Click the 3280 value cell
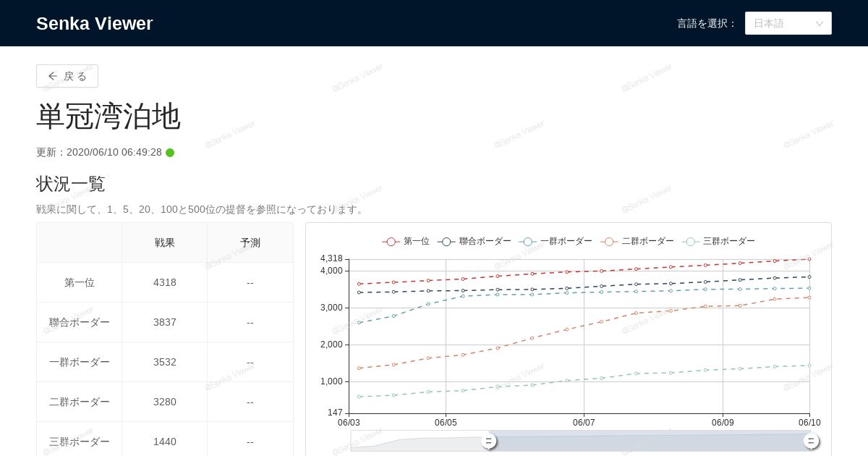868x456 pixels. click(165, 402)
